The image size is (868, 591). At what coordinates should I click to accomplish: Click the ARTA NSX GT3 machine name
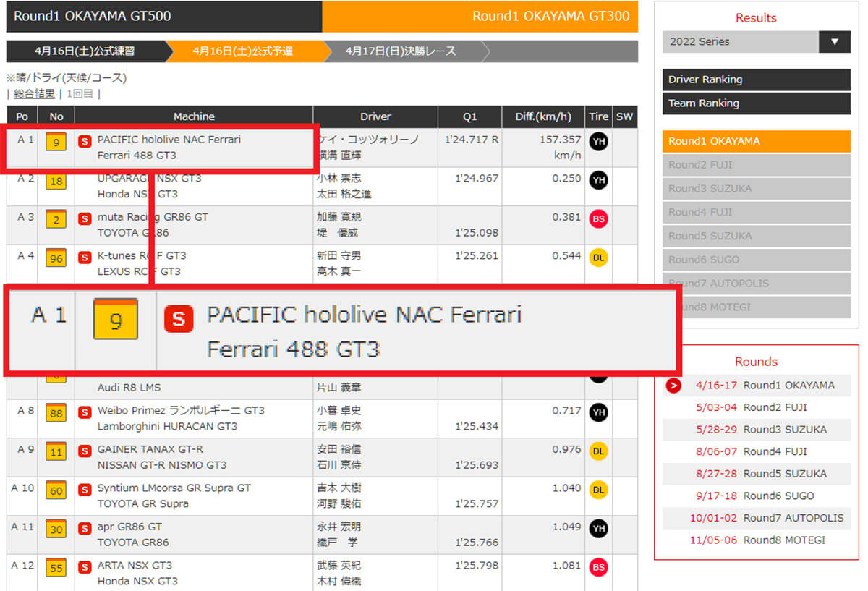pyautogui.click(x=135, y=566)
